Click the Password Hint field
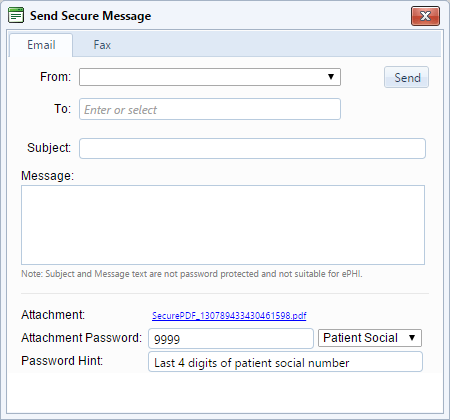The height and width of the screenshot is (420, 450). pyautogui.click(x=285, y=362)
